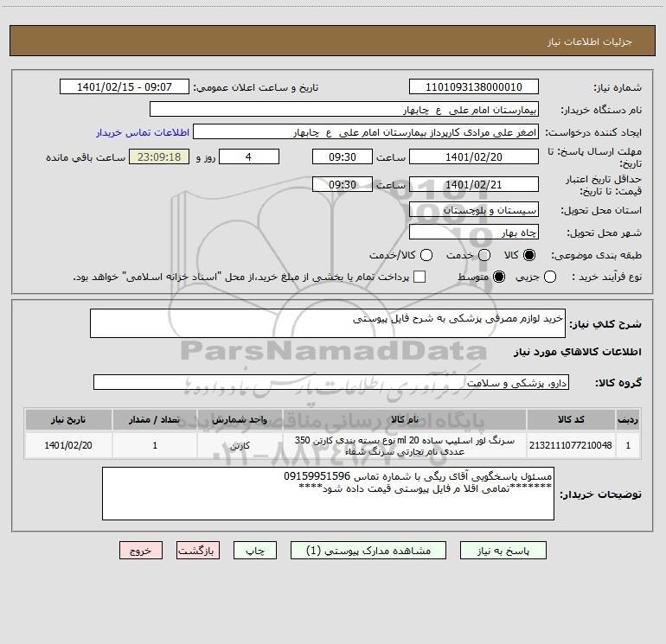Image resolution: width=666 pixels, height=644 pixels.
Task: Click the ردیف column header
Action: pyautogui.click(x=628, y=419)
